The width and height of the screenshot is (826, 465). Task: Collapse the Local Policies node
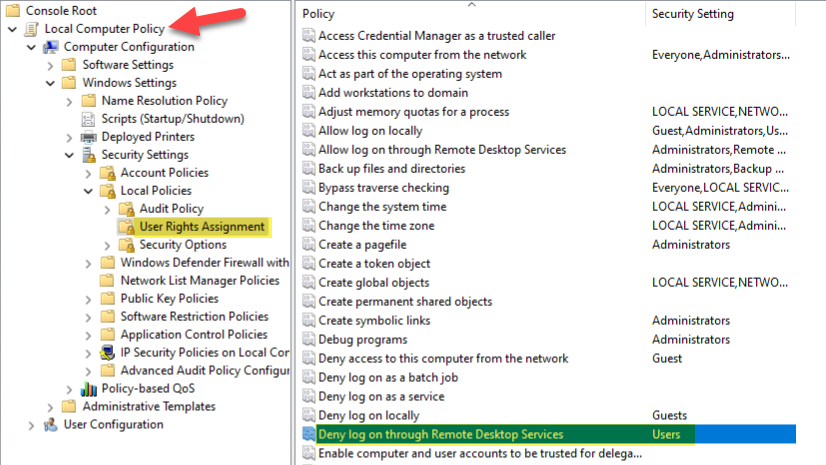(x=88, y=191)
